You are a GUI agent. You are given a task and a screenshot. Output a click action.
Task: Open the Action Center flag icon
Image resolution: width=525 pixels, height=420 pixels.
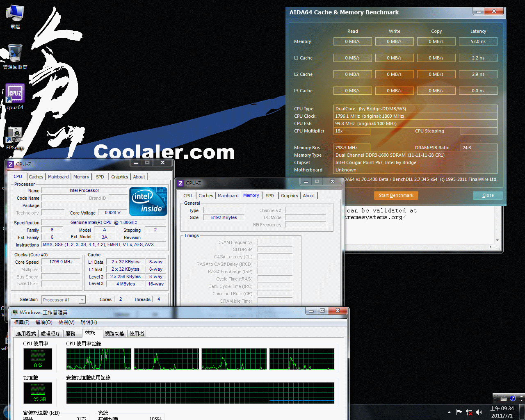[459, 412]
